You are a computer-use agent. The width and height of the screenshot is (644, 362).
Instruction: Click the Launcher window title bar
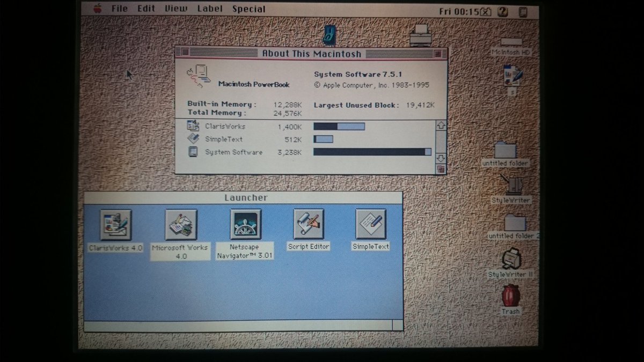(x=243, y=198)
